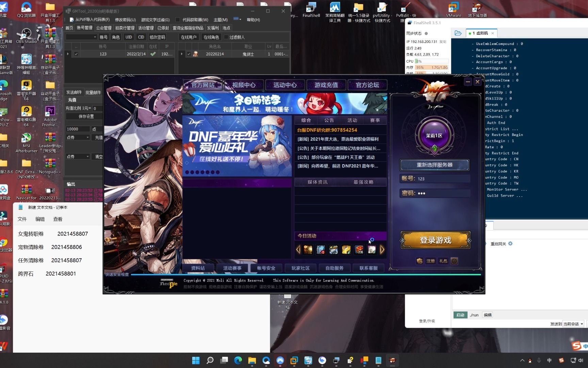The image size is (588, 368).
Task: Click the 注册 register button
Action: [430, 261]
